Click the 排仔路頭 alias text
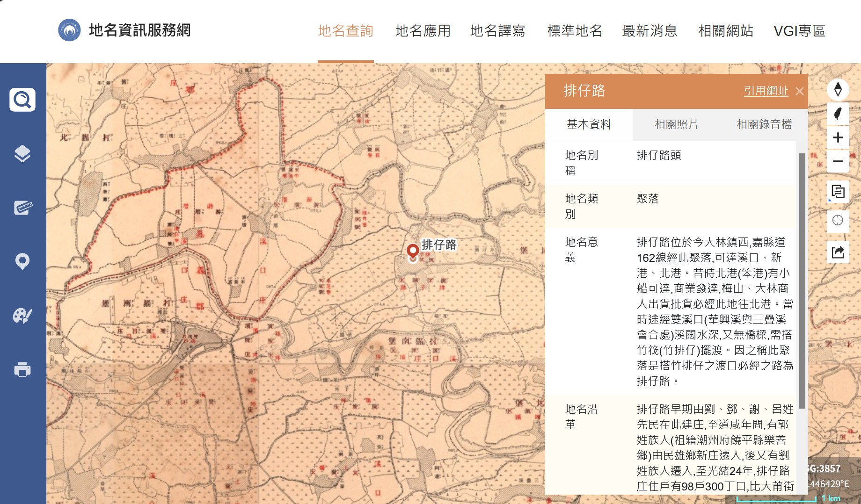 point(659,155)
